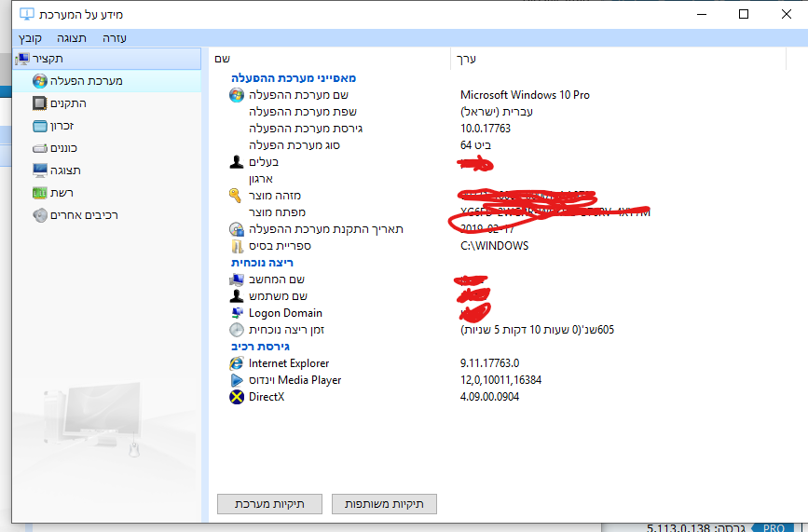Click the clock icon next to זמן ריצה נוכחית
The width and height of the screenshot is (808, 532).
pyautogui.click(x=237, y=330)
